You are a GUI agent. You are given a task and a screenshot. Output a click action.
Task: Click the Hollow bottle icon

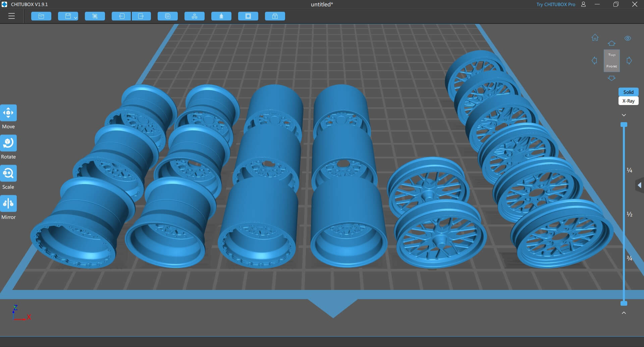221,16
